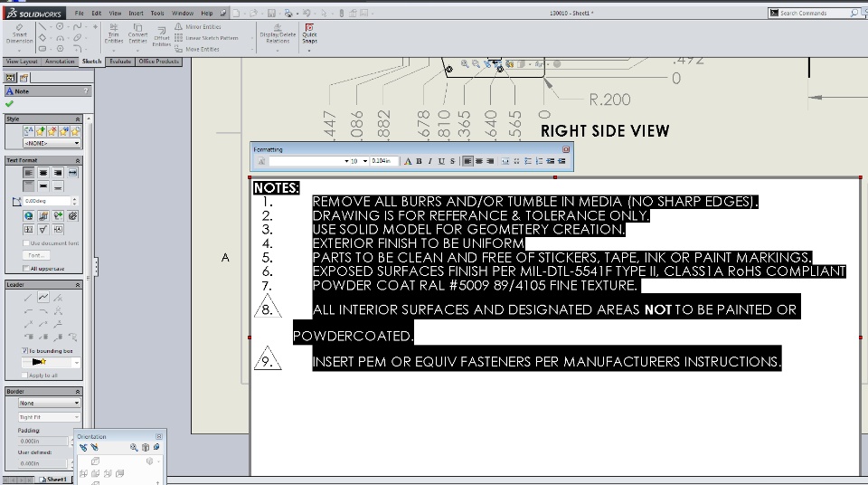
Task: Select the Sheet1 sheet tab
Action: click(55, 480)
